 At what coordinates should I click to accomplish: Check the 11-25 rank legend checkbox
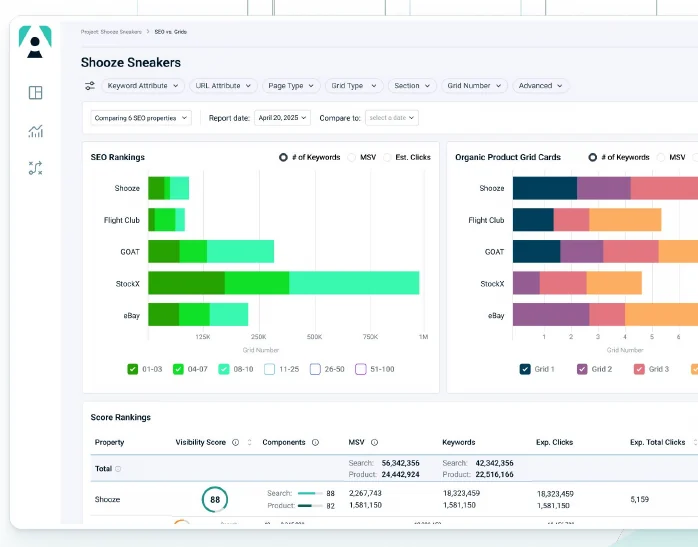coord(269,369)
